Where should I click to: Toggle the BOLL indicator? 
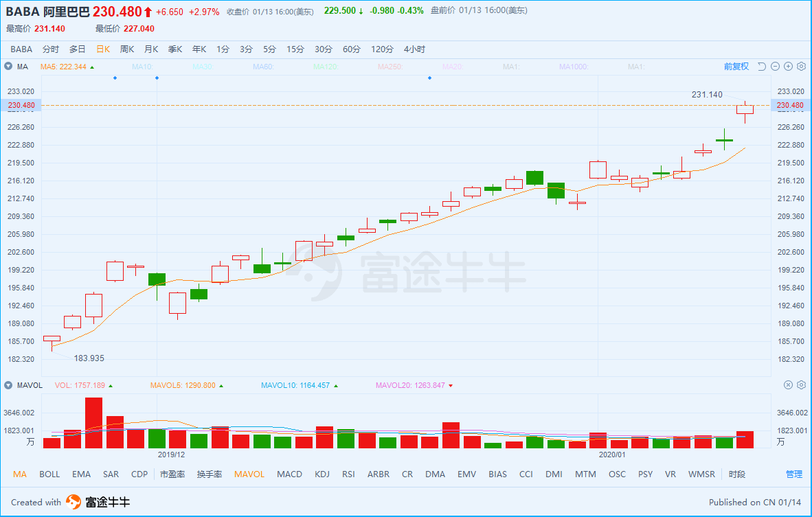tap(49, 474)
